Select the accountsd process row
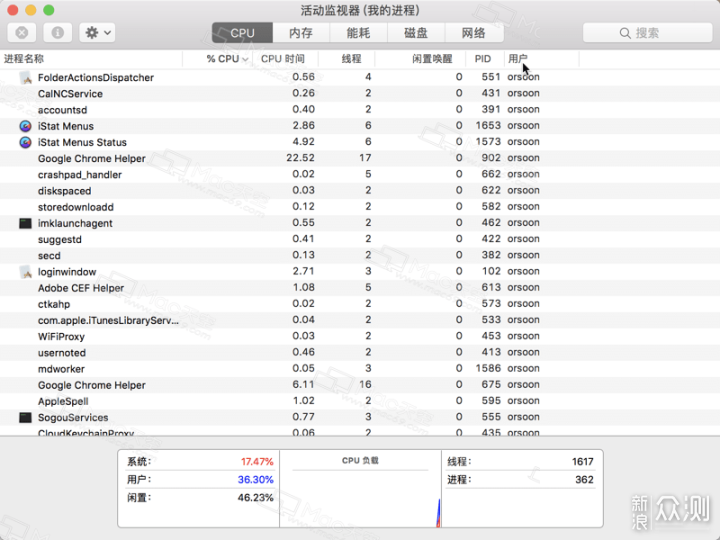This screenshot has height=540, width=720. pos(360,110)
